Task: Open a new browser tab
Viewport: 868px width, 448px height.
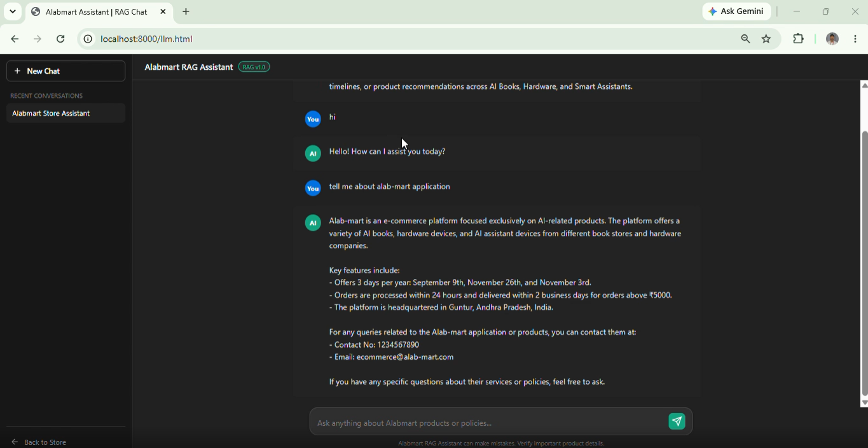Action: click(186, 11)
